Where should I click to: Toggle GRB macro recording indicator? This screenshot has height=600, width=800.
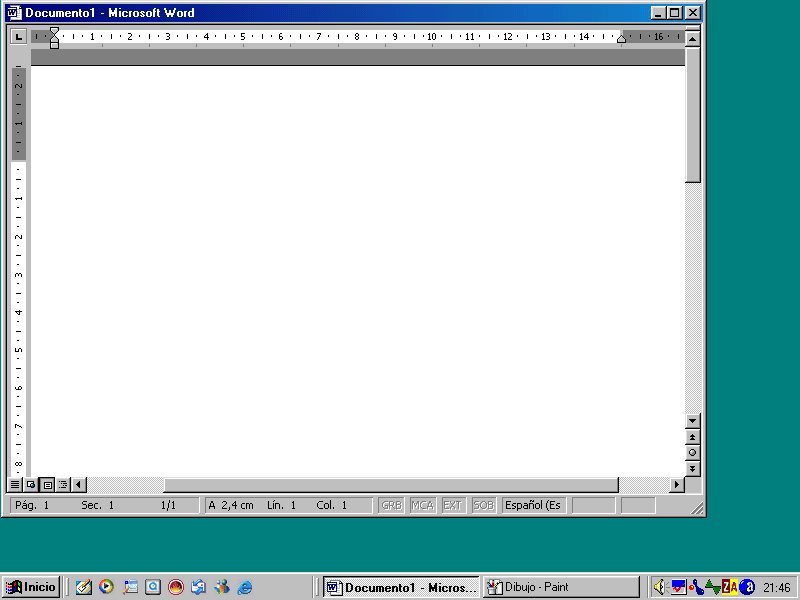[x=391, y=505]
